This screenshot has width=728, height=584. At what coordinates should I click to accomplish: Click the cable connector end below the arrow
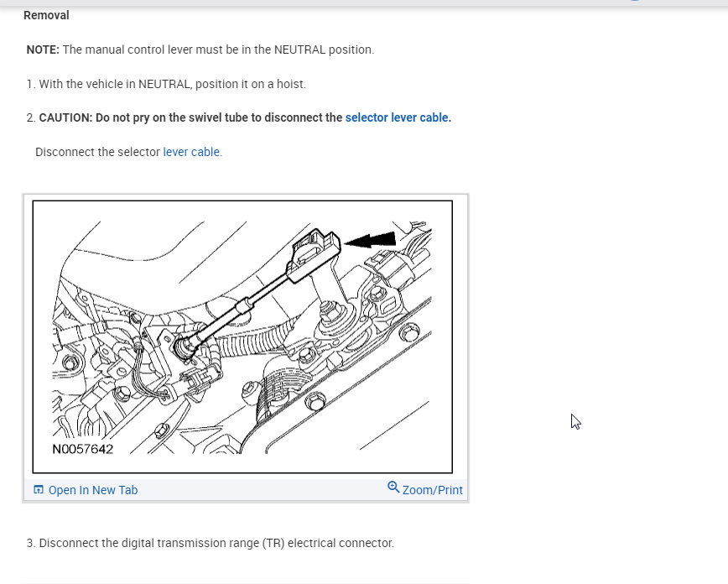point(314,250)
